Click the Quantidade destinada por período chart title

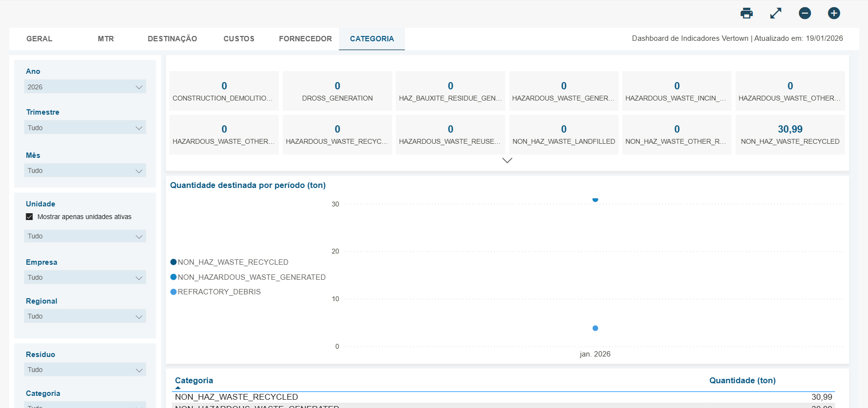[x=248, y=185]
